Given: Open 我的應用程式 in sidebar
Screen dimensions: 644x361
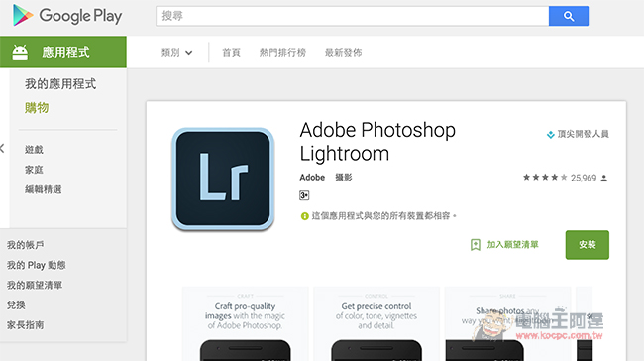Looking at the screenshot, I should tap(60, 84).
